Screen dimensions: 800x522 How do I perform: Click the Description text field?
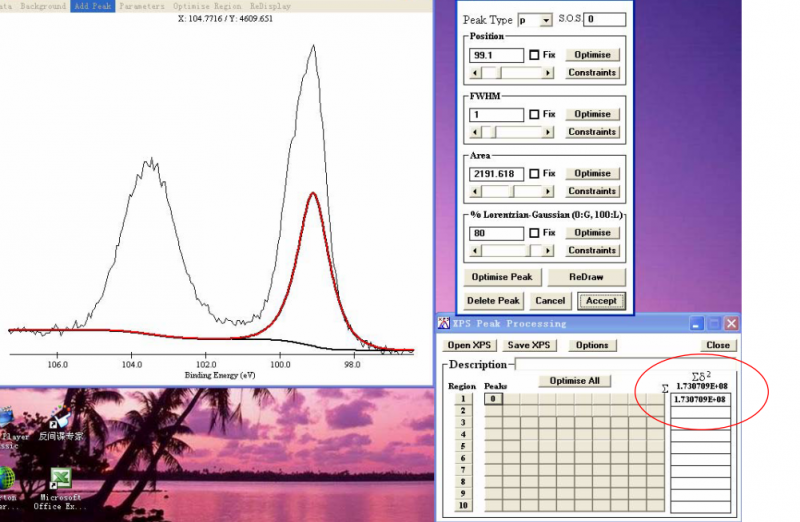pos(625,364)
